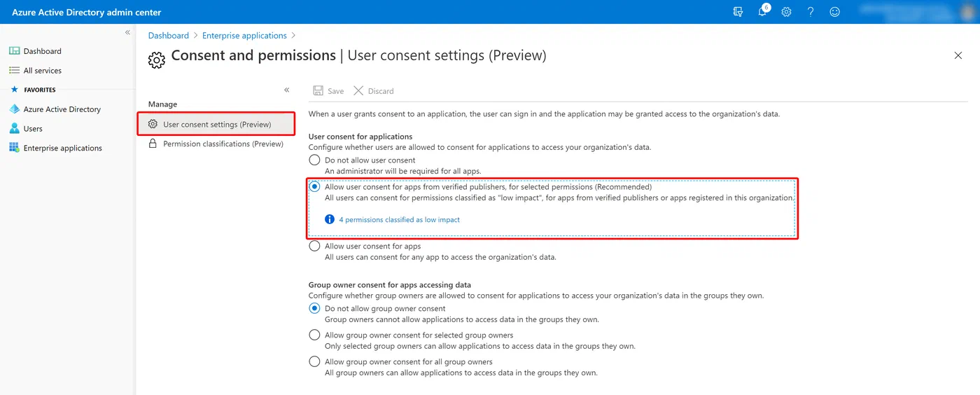Click the Users person icon
Screen dimensions: 980x395
[x=14, y=129]
